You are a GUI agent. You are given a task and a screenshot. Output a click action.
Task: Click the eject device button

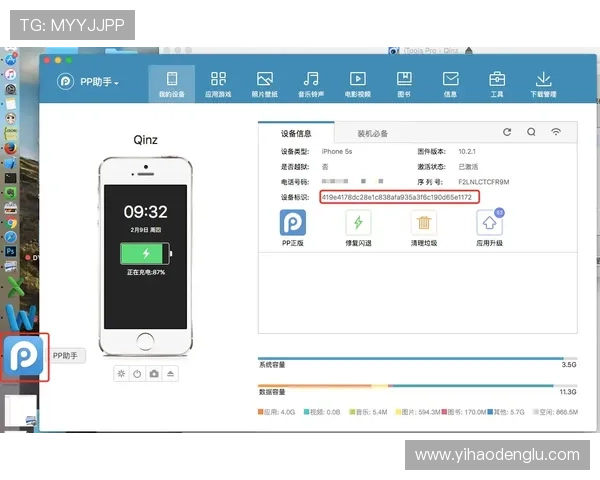coord(170,374)
